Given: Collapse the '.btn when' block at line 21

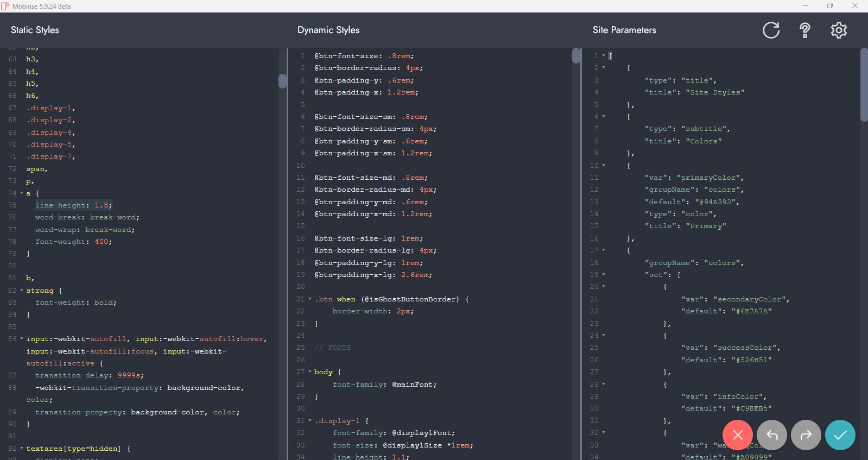Looking at the screenshot, I should coord(310,299).
